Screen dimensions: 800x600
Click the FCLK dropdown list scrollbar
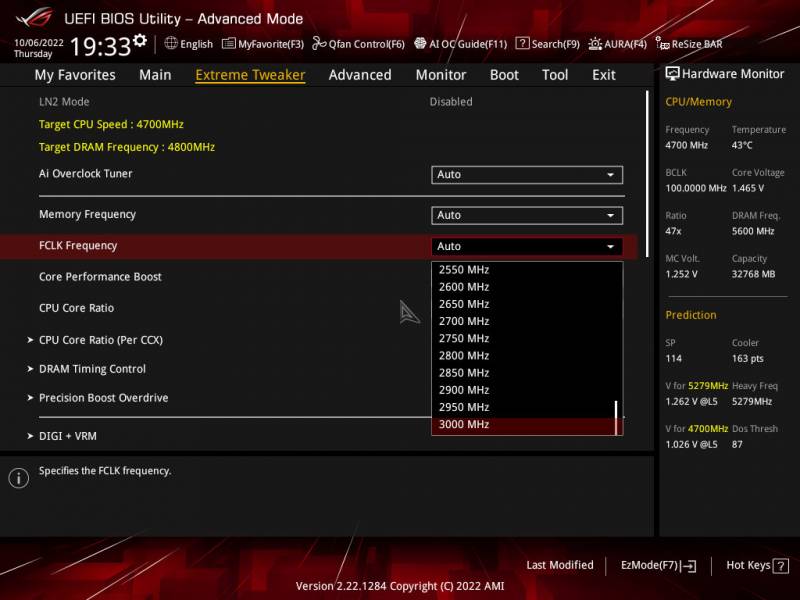(x=616, y=417)
